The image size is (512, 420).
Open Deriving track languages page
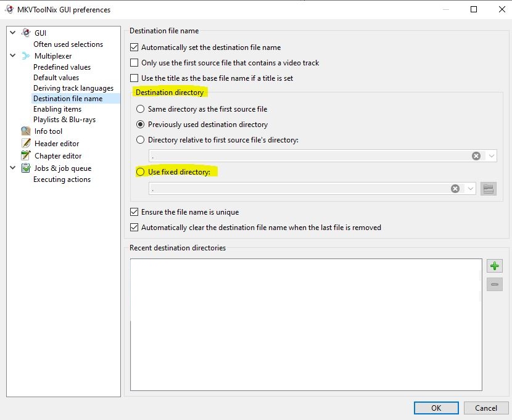click(73, 88)
